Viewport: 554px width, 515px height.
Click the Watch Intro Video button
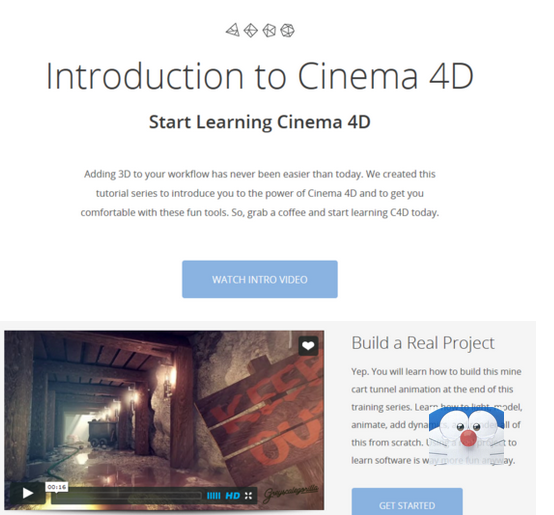click(x=260, y=279)
